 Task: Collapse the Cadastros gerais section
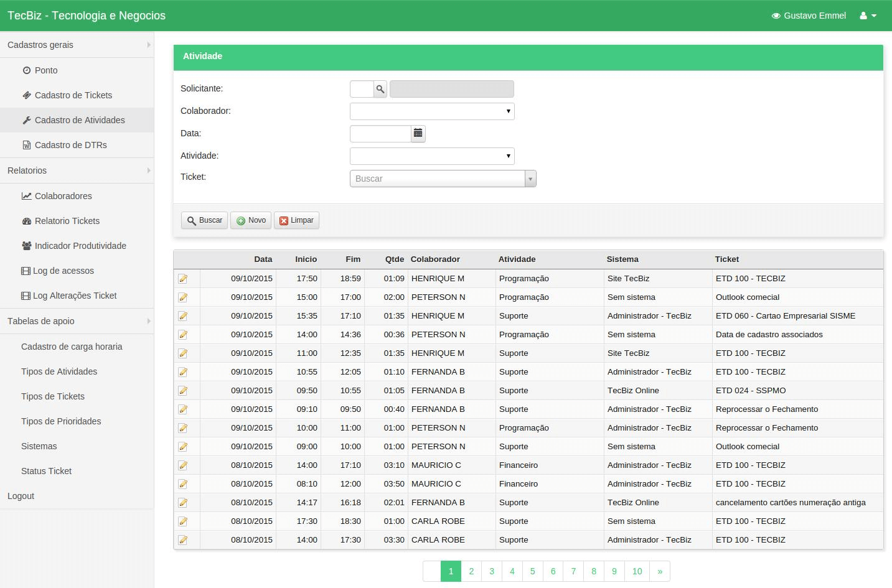[77, 45]
